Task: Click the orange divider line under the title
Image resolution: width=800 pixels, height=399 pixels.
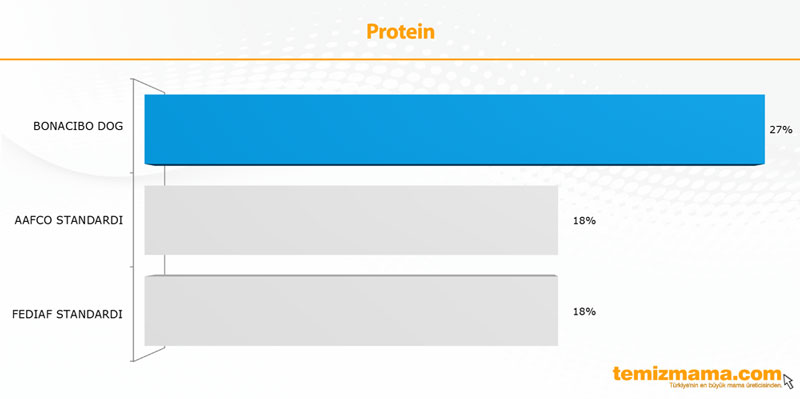Action: tap(400, 59)
